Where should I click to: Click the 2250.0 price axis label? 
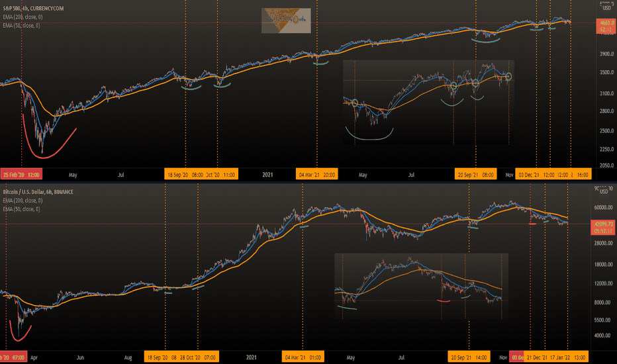coord(606,149)
